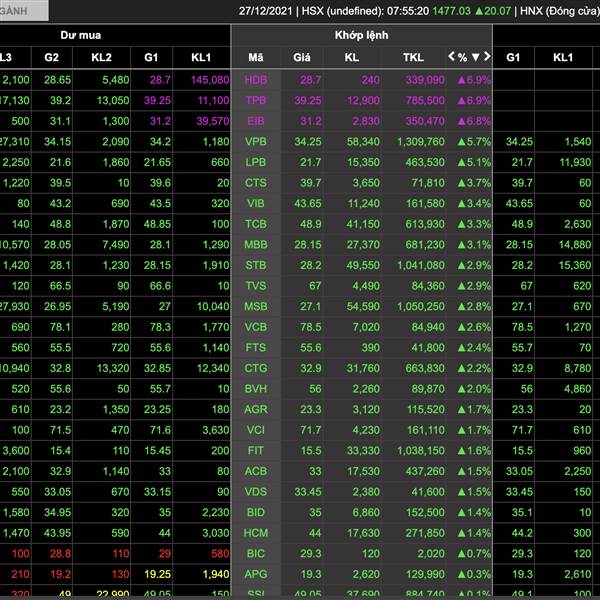Click TPB matched price 39.25
600x600 pixels.
coord(308,100)
